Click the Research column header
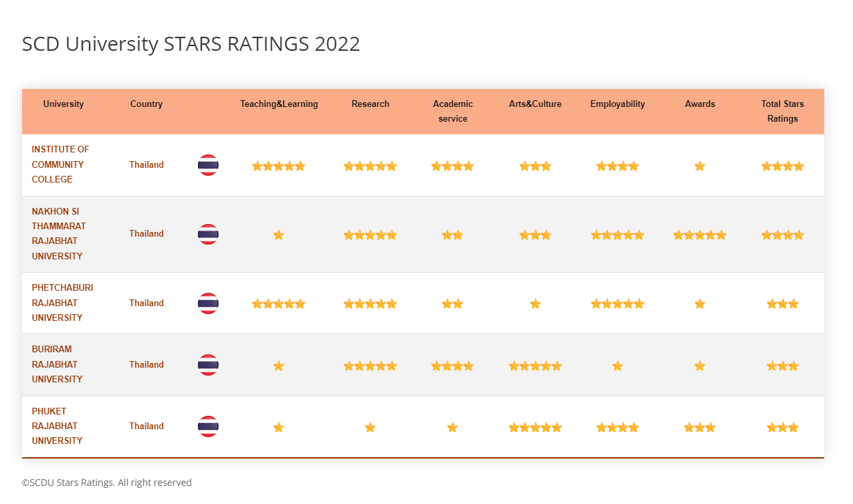The width and height of the screenshot is (853, 504). (370, 104)
